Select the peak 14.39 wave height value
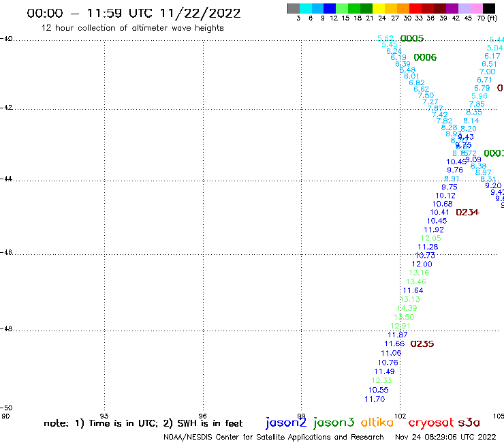This screenshot has height=443, width=504. pyautogui.click(x=407, y=308)
